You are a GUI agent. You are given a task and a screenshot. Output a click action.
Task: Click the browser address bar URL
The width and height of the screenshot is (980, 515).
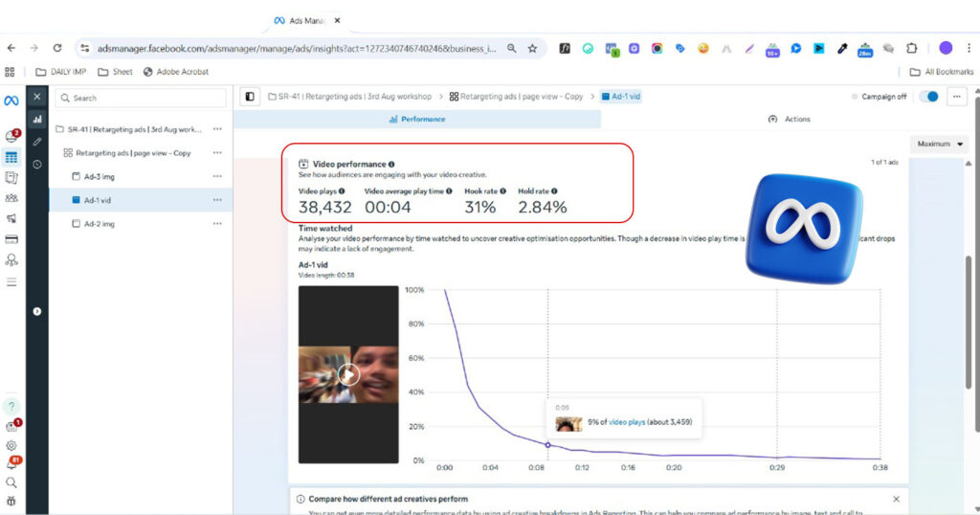297,48
